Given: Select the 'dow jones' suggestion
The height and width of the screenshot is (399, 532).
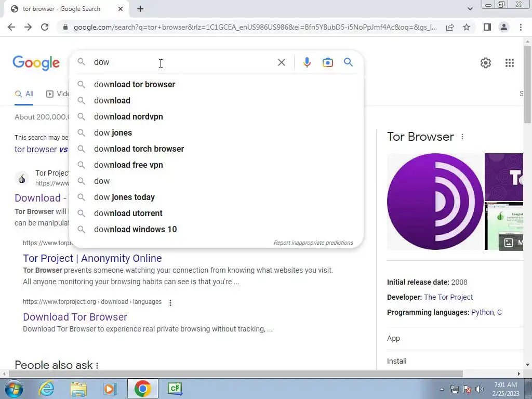Looking at the screenshot, I should pyautogui.click(x=216, y=132).
